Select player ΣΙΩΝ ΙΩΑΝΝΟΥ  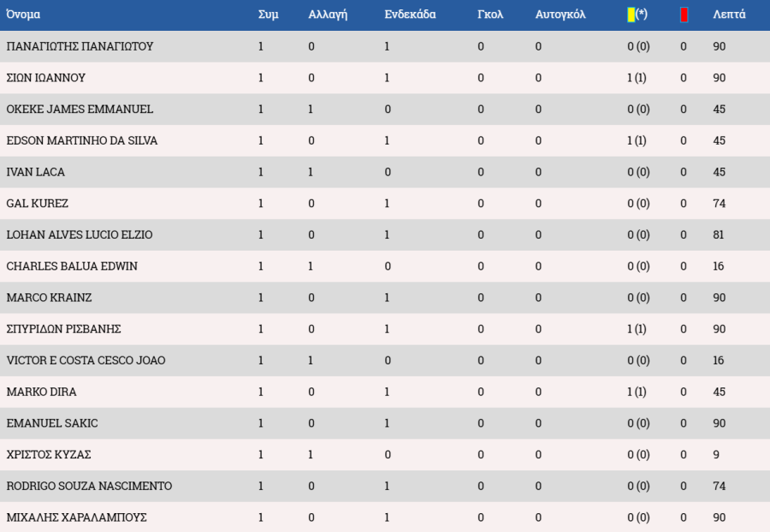[x=45, y=78]
